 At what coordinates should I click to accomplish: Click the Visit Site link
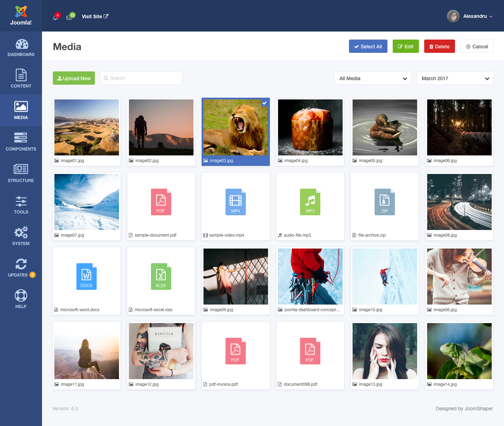95,16
